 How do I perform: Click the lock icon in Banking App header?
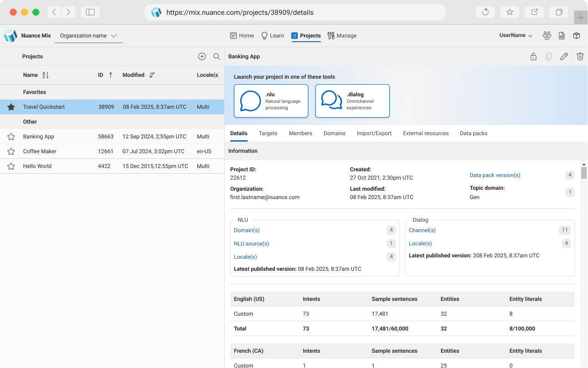[533, 56]
